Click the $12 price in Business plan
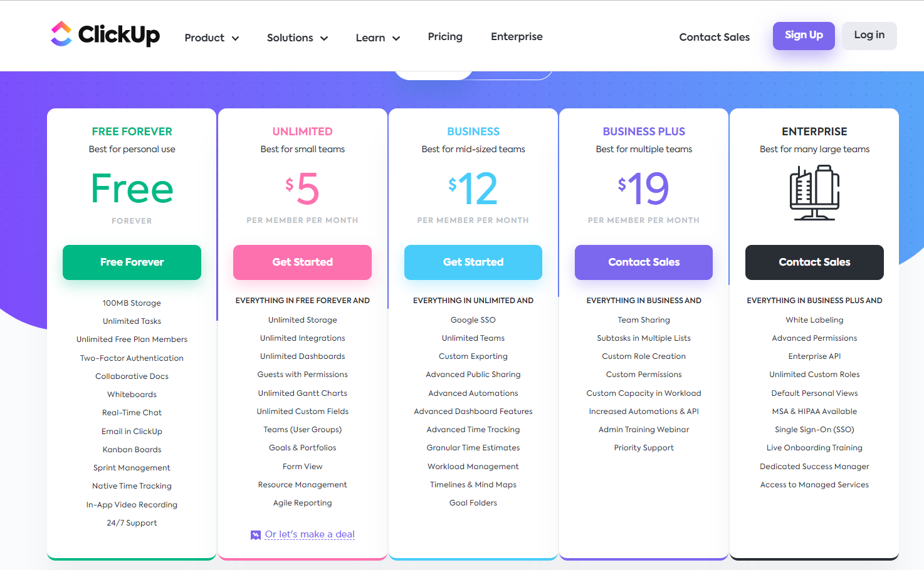The image size is (924, 570). [x=473, y=189]
